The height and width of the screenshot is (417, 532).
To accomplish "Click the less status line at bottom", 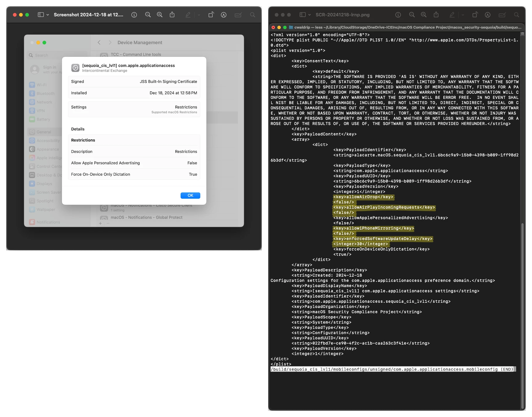I will pos(393,369).
